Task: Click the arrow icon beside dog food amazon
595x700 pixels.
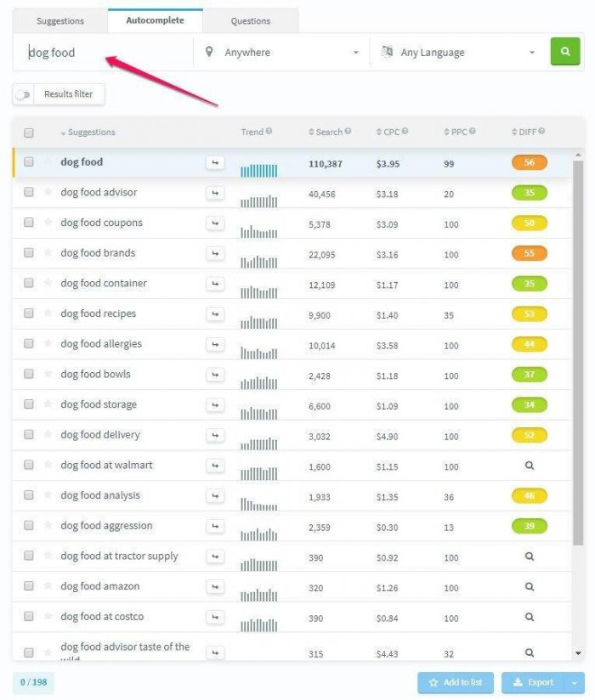Action: (215, 587)
